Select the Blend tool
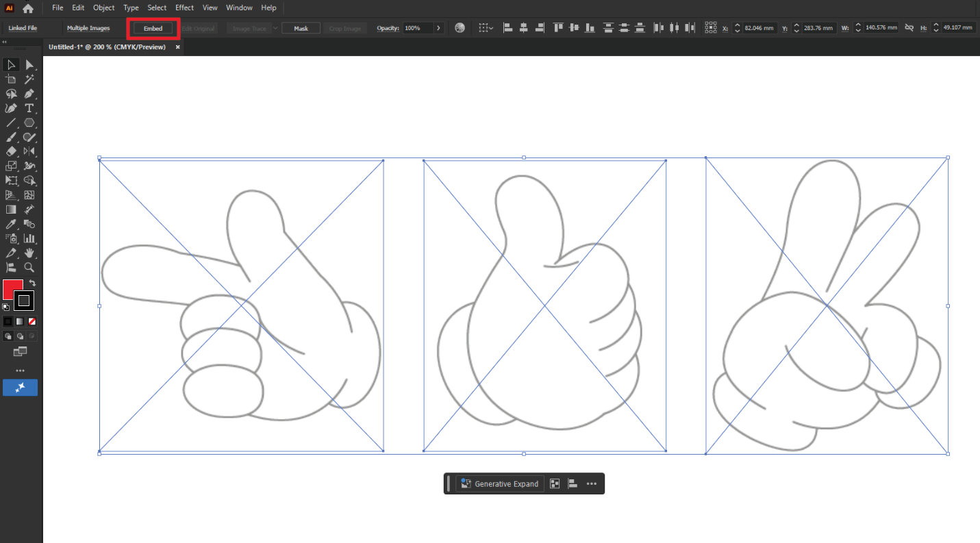This screenshot has height=543, width=980. pos(29,224)
